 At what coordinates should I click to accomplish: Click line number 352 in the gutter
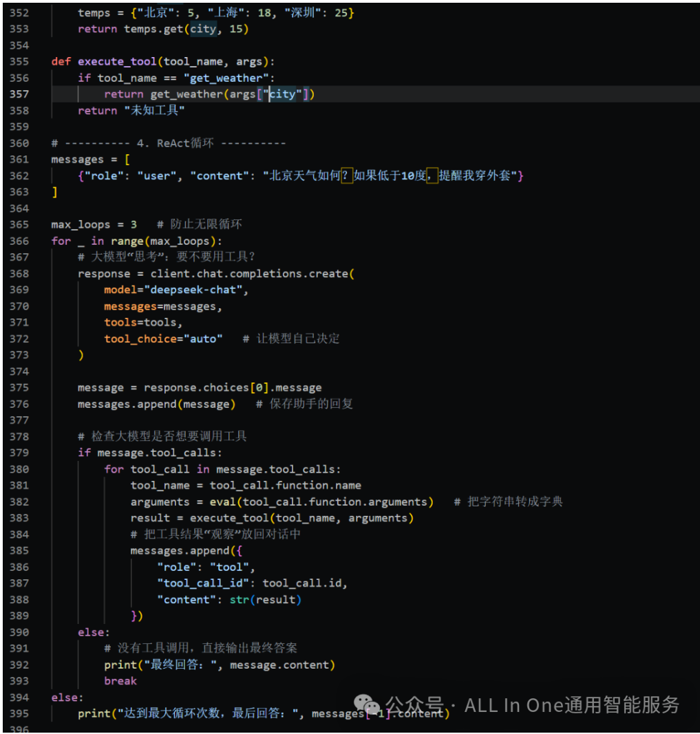pos(19,12)
